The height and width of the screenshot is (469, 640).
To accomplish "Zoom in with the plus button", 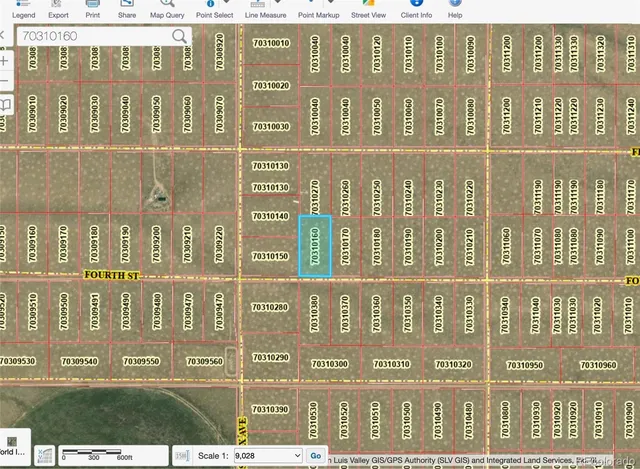I will 5,57.
